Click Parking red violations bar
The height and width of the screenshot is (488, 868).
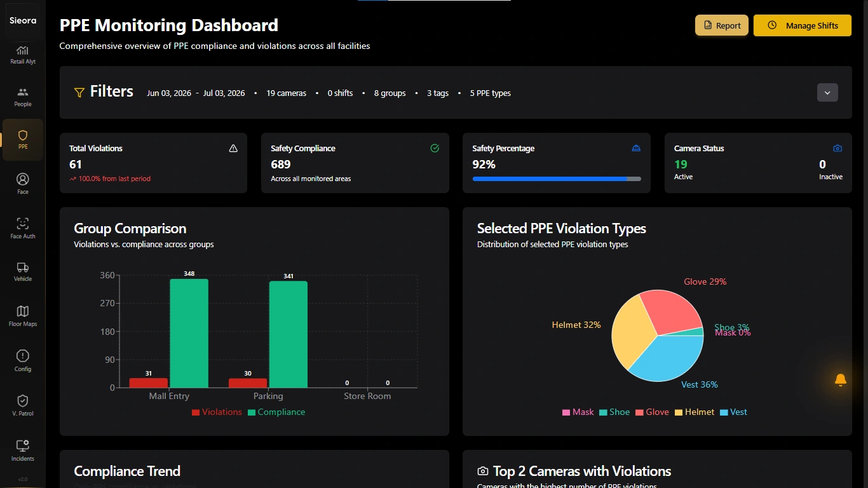248,383
